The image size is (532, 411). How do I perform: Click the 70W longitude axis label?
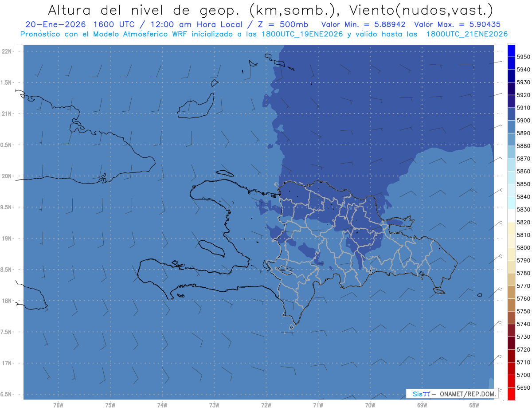tap(370, 405)
